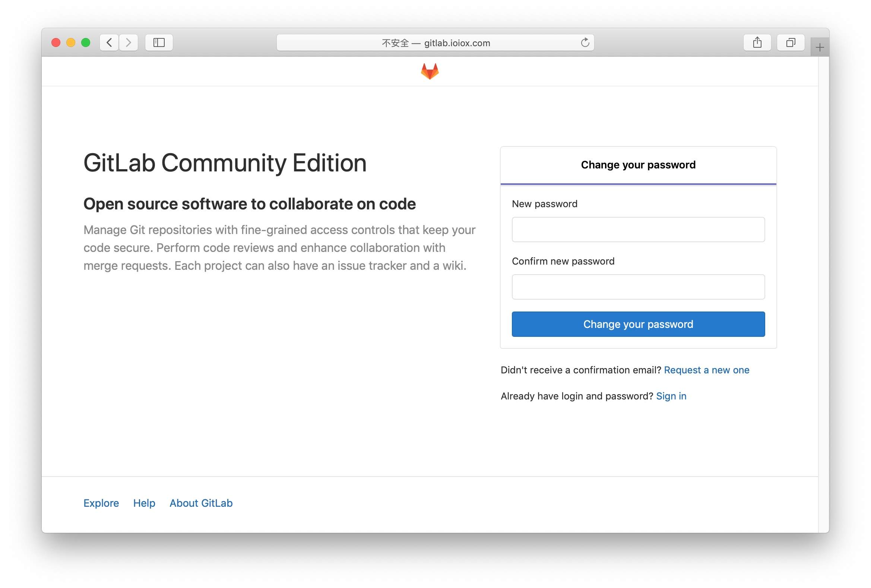This screenshot has height=588, width=871.
Task: Open the Sign in link
Action: (x=671, y=396)
